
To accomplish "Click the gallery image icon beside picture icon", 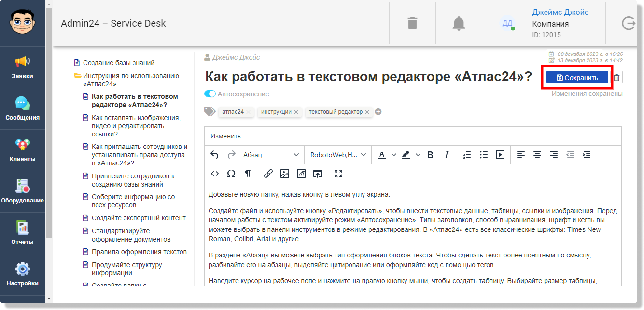I will (x=301, y=174).
